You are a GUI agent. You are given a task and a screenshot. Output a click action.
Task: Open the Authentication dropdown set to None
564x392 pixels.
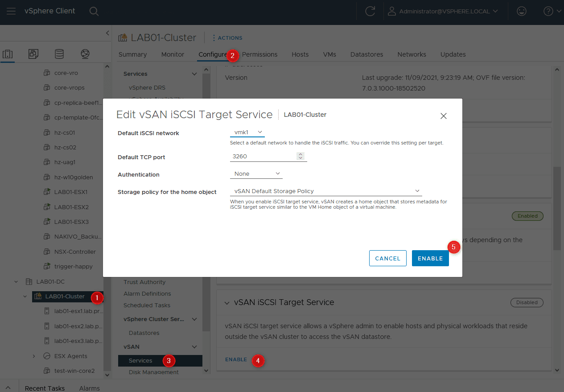(x=256, y=173)
